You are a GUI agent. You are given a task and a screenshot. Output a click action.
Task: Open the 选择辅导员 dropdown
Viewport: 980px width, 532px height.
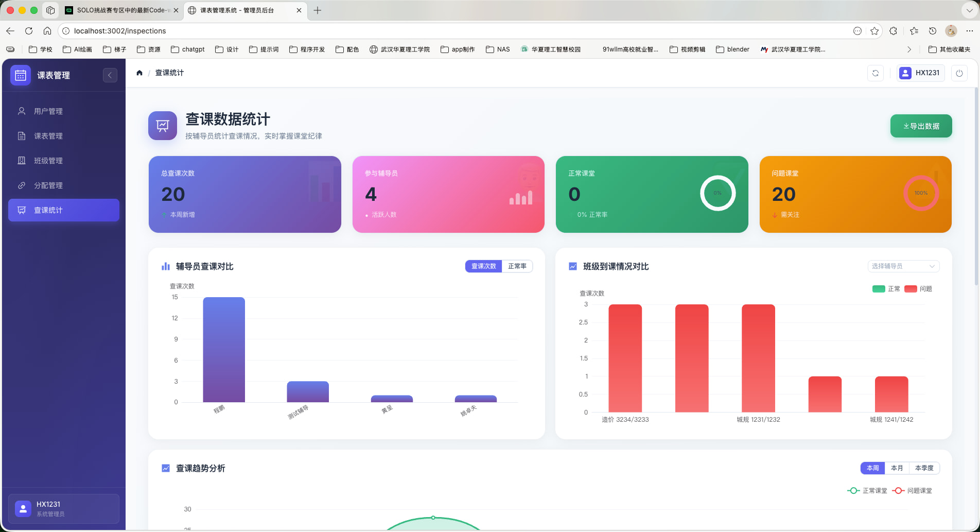point(903,266)
